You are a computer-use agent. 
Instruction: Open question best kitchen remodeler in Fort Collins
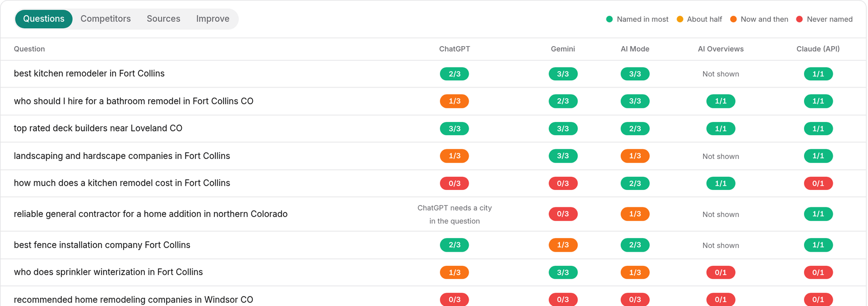pos(89,73)
